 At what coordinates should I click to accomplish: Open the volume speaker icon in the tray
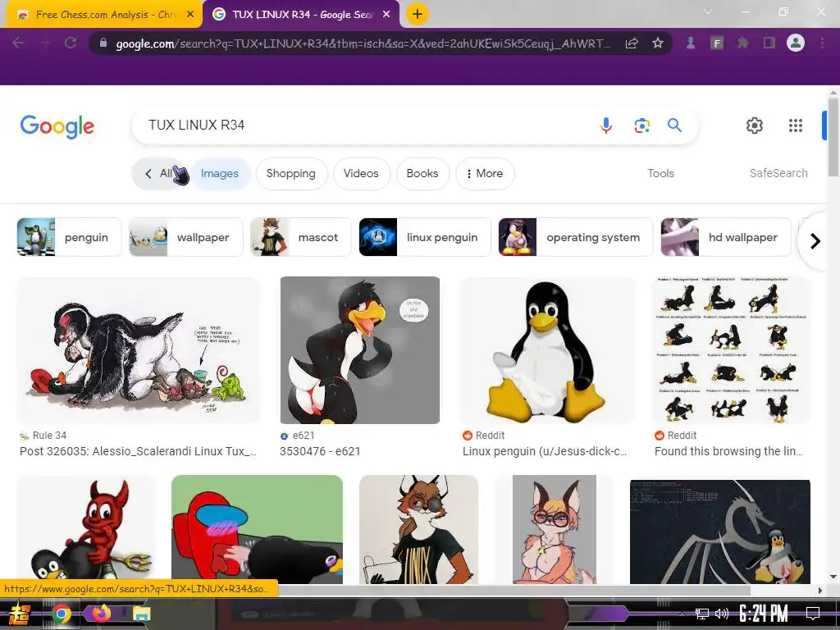pyautogui.click(x=722, y=614)
